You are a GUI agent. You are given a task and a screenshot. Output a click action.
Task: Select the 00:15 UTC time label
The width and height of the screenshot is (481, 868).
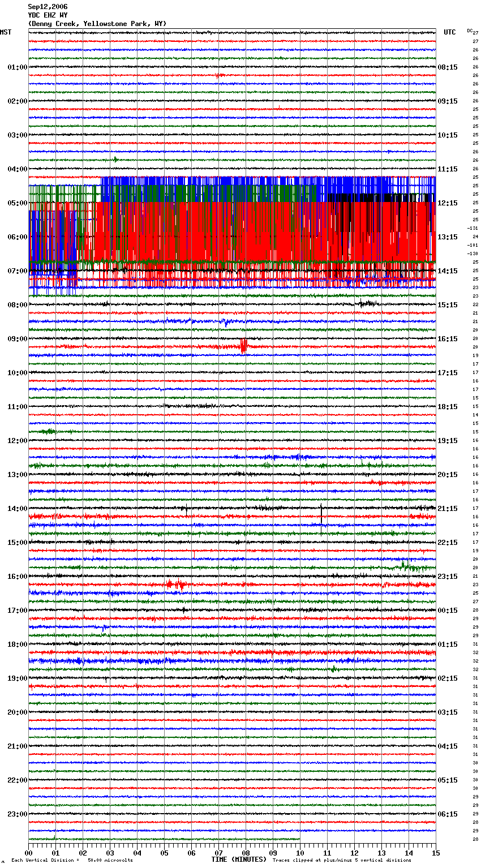pyautogui.click(x=448, y=611)
